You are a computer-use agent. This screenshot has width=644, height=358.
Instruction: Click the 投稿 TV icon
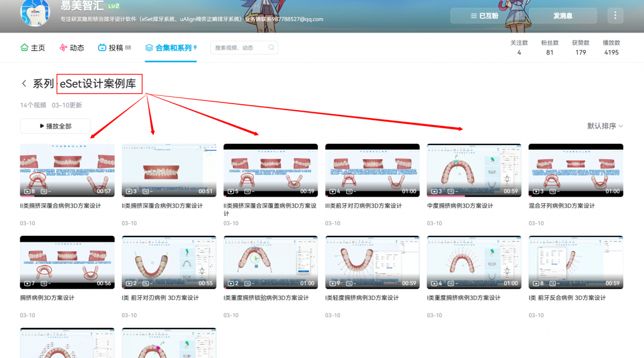(102, 48)
